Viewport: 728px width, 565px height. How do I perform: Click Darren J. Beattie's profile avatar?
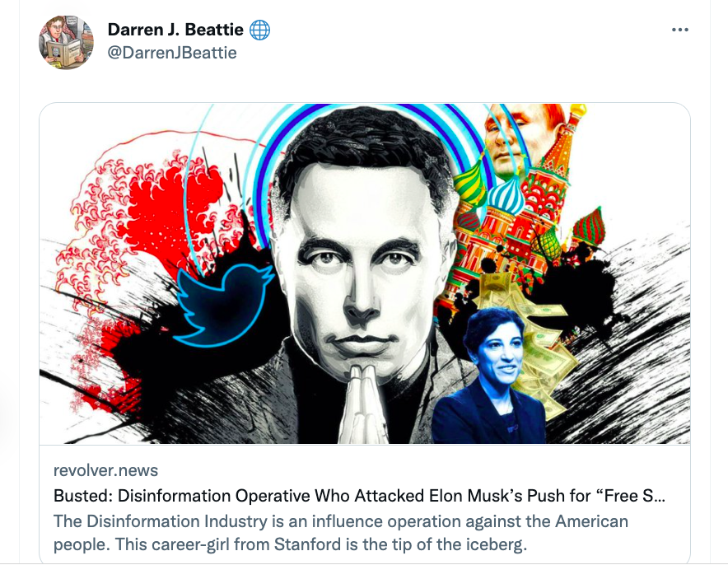coord(66,42)
